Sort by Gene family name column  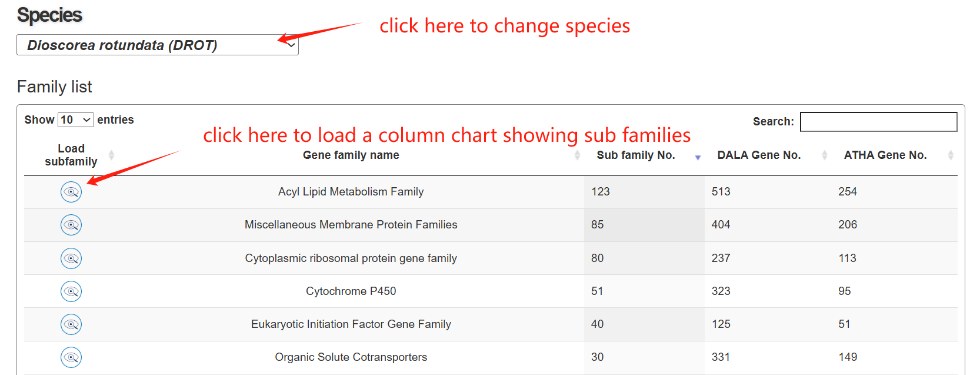[x=351, y=155]
